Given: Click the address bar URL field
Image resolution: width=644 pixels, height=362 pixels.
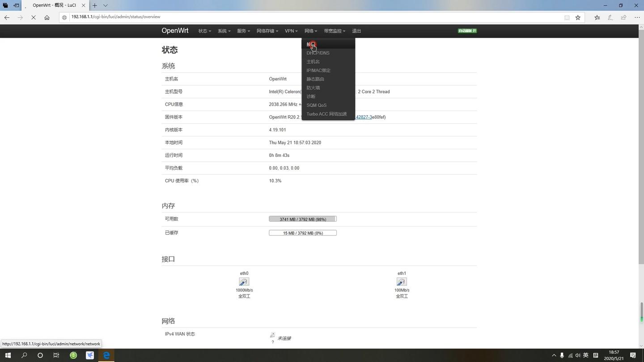Looking at the screenshot, I should coord(313,17).
